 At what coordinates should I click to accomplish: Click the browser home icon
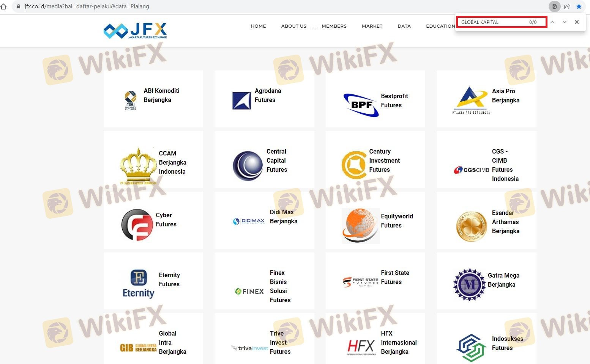pyautogui.click(x=4, y=6)
